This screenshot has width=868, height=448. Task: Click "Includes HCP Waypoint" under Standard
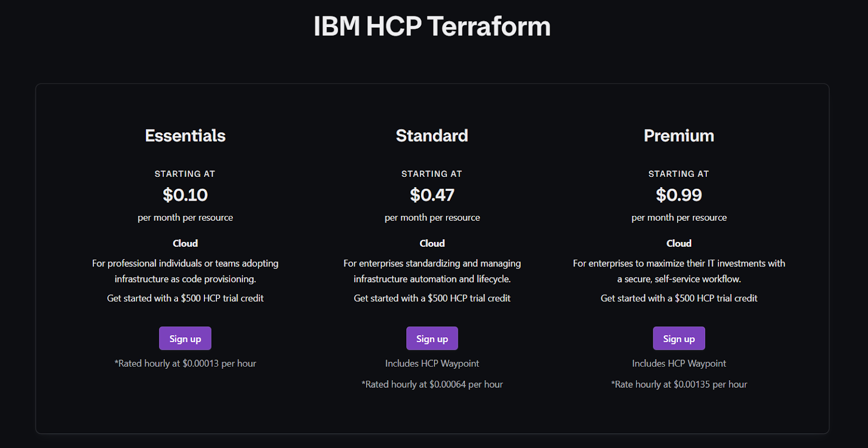point(432,363)
